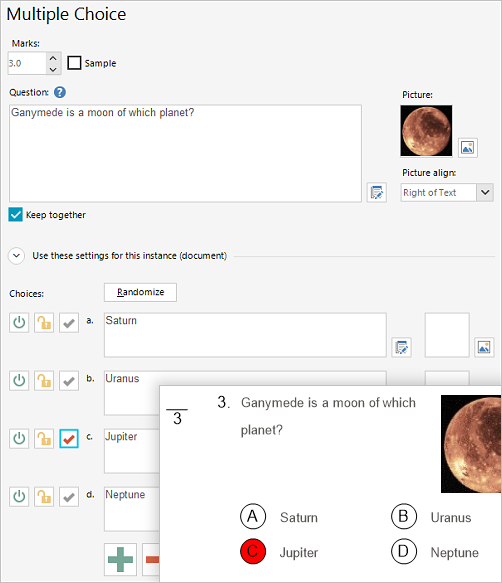This screenshot has height=583, width=502.
Task: Decrease the Marks value with the down arrow
Action: 53,69
